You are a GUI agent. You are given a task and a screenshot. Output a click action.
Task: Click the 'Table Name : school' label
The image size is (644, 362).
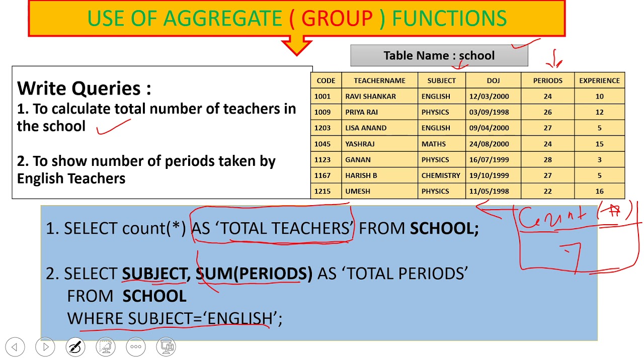tap(439, 56)
